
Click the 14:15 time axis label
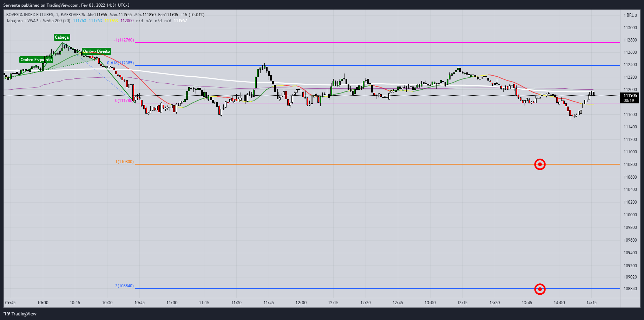coord(591,303)
